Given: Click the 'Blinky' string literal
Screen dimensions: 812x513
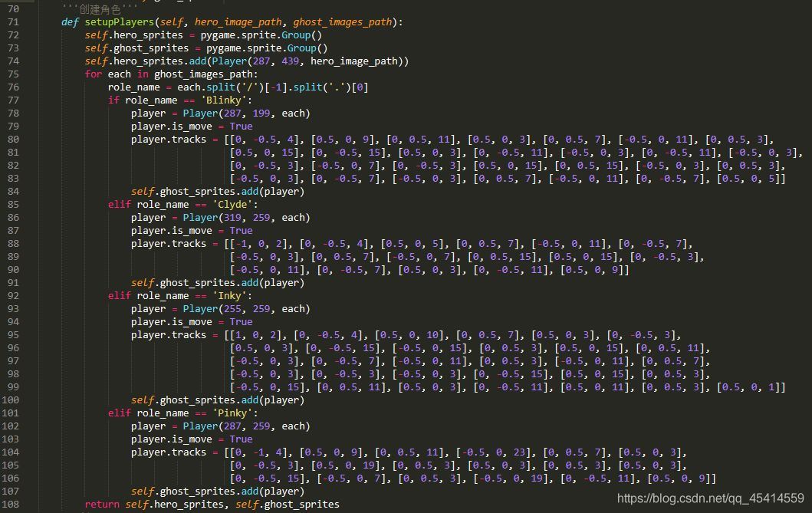Looking at the screenshot, I should tap(224, 100).
